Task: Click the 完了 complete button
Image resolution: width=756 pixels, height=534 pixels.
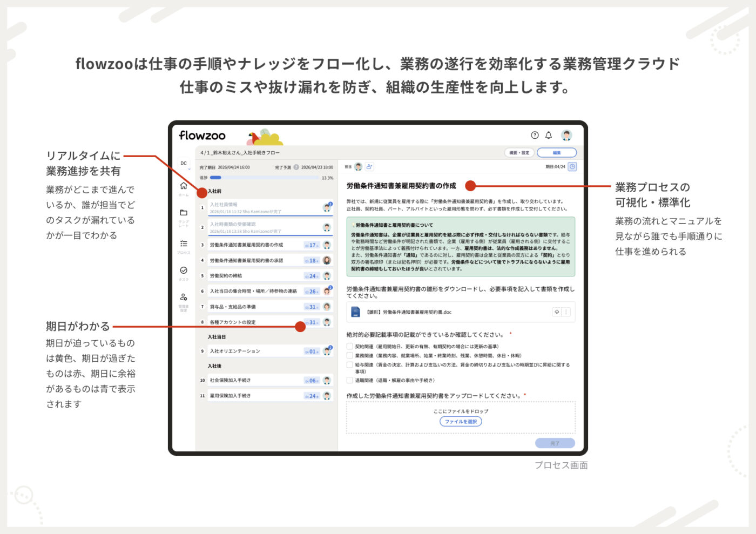Action: pos(555,443)
